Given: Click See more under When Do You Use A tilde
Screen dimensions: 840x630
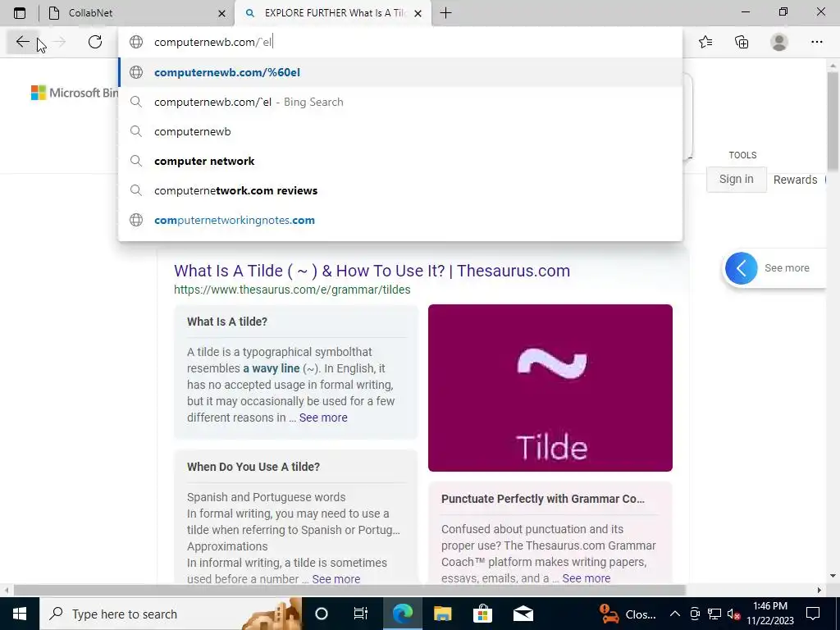Looking at the screenshot, I should pyautogui.click(x=336, y=579).
